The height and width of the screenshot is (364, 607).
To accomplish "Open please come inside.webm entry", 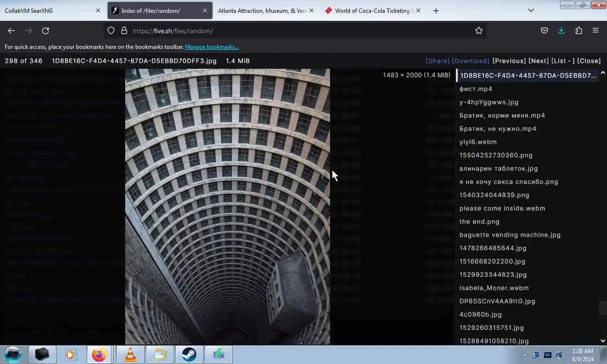I will [502, 208].
